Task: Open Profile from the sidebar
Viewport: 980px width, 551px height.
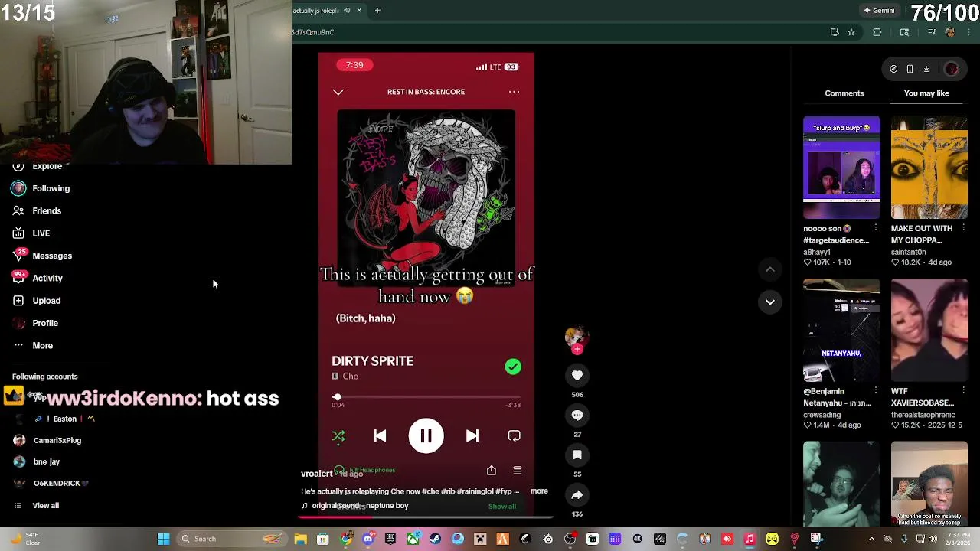Action: point(36,323)
